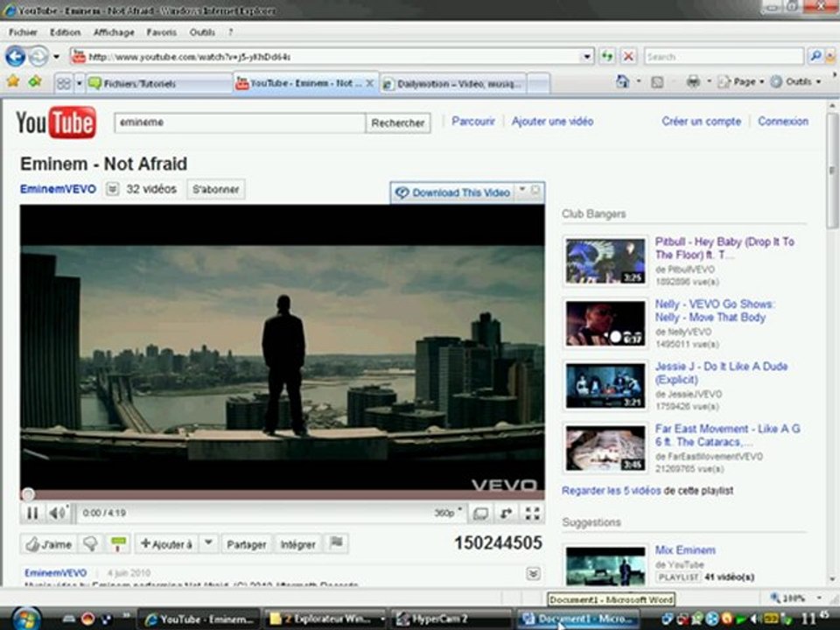Screen dimensions: 840x630
Task: Open the tab list dropdown arrow
Action: (x=80, y=83)
